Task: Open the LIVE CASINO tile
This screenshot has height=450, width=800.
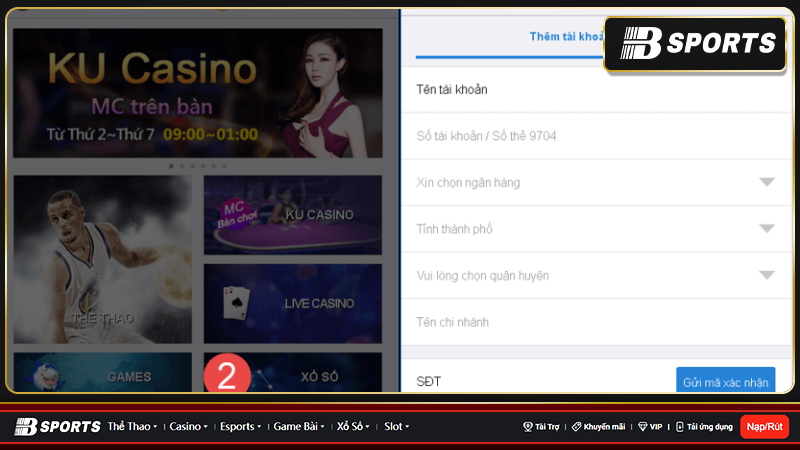Action: (x=293, y=304)
